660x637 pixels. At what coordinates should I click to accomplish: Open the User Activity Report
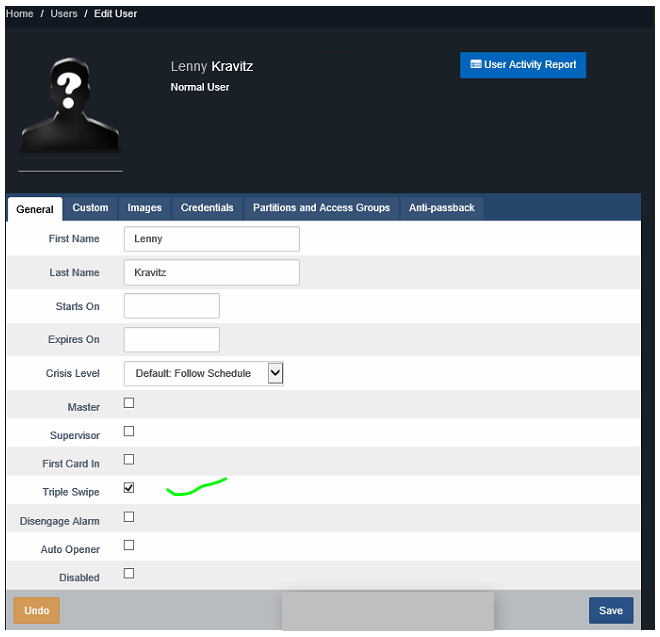(523, 65)
